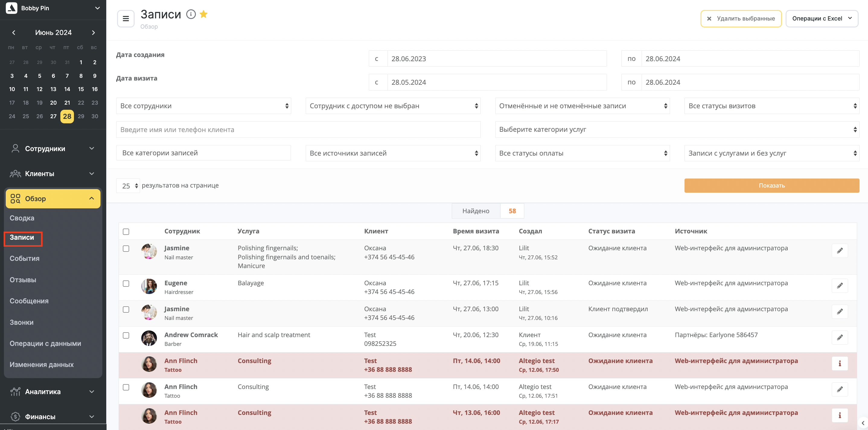Open Выберите категории услуг dropdown
Viewport: 868px width, 430px height.
[x=677, y=129]
